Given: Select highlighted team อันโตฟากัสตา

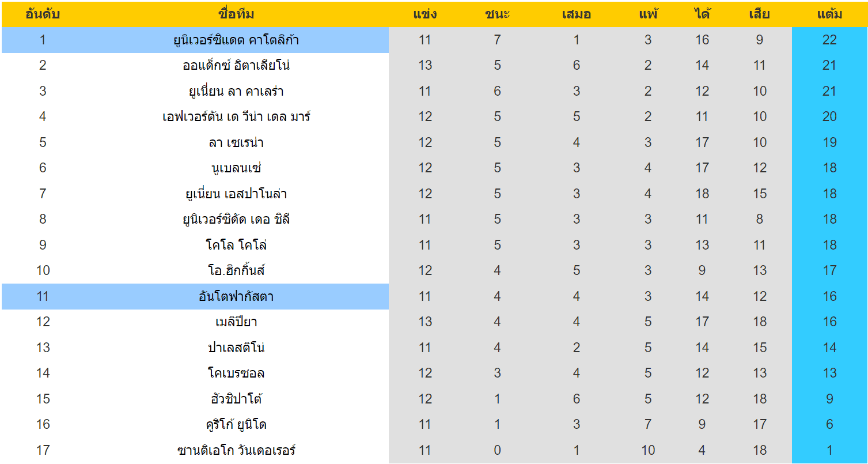Looking at the screenshot, I should click(x=236, y=296).
